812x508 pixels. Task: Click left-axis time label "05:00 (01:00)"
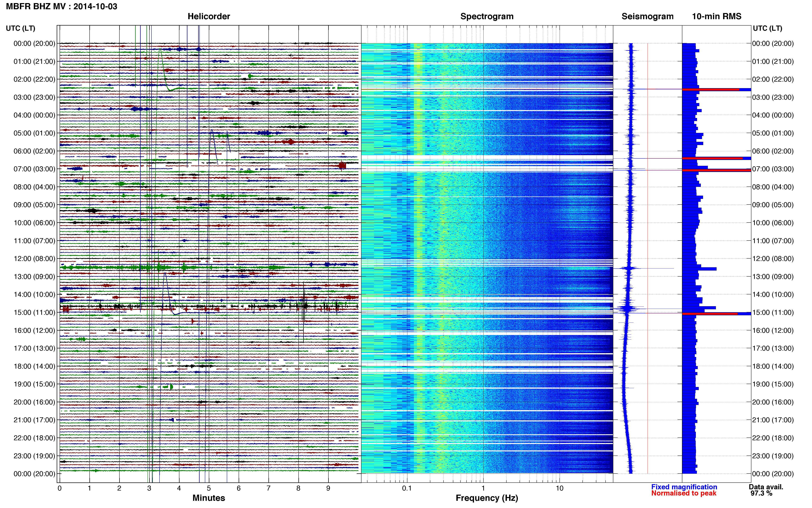pyautogui.click(x=34, y=133)
